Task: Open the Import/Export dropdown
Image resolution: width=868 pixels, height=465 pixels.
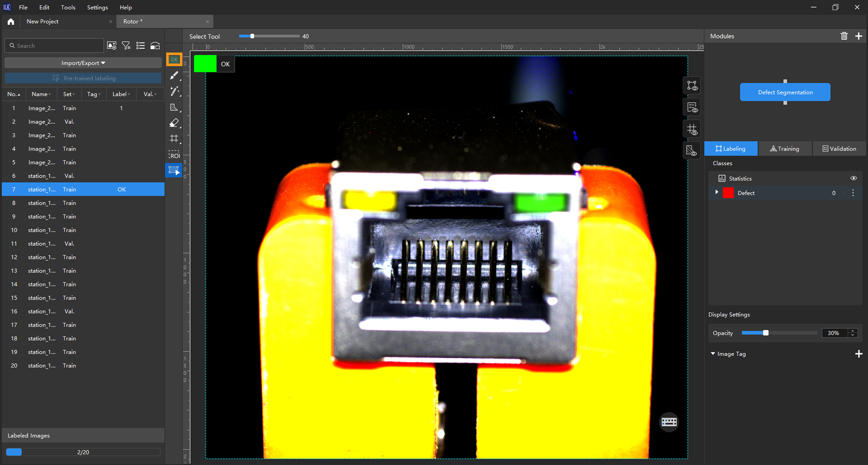Action: point(83,63)
